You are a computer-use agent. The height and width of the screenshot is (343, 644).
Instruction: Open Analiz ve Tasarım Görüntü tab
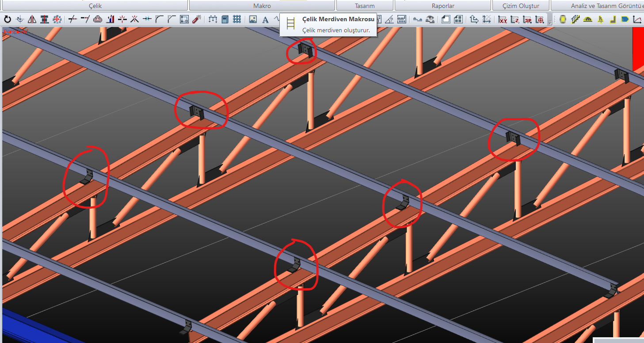coord(598,6)
